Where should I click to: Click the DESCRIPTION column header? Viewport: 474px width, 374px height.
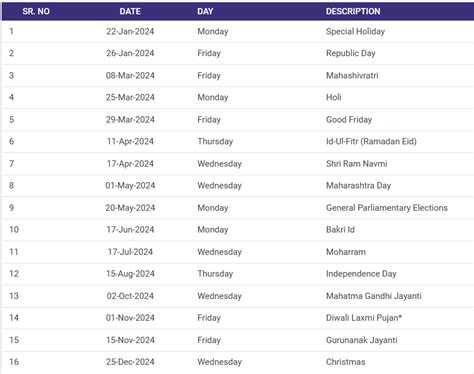353,11
